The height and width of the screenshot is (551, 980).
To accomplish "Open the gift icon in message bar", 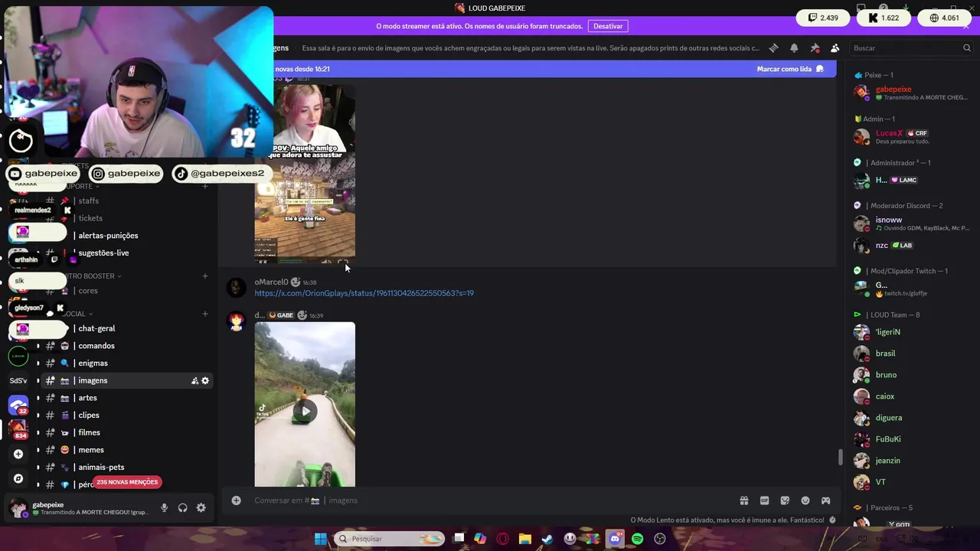I will pos(743,500).
